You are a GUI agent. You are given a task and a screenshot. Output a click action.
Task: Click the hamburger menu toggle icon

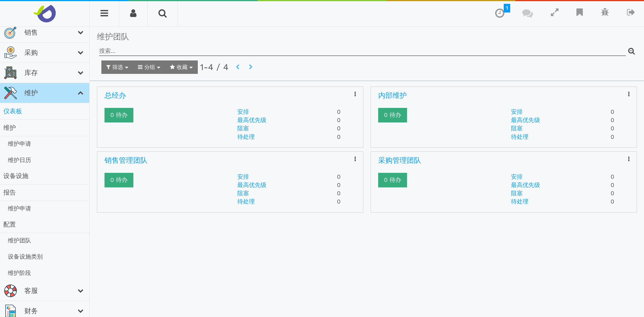pos(104,13)
